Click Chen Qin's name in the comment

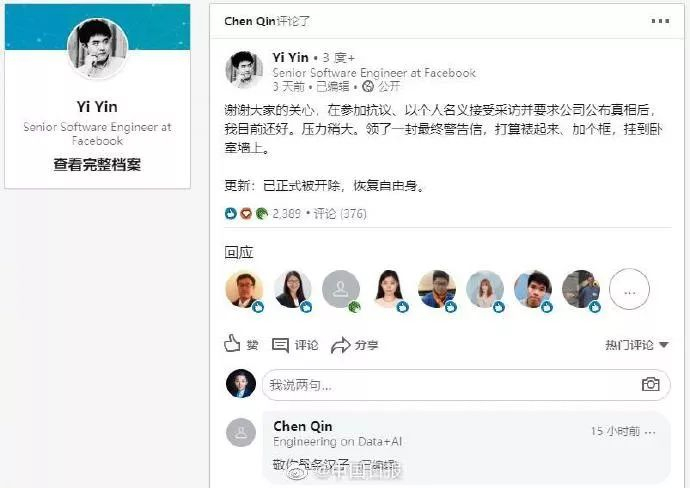pyautogui.click(x=303, y=426)
